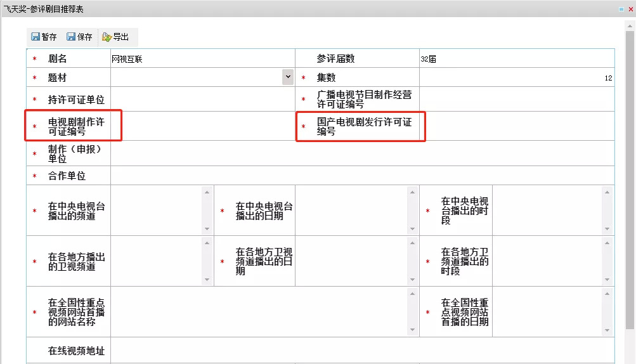The image size is (636, 364).
Task: Click the 导出 export button
Action: pyautogui.click(x=115, y=37)
